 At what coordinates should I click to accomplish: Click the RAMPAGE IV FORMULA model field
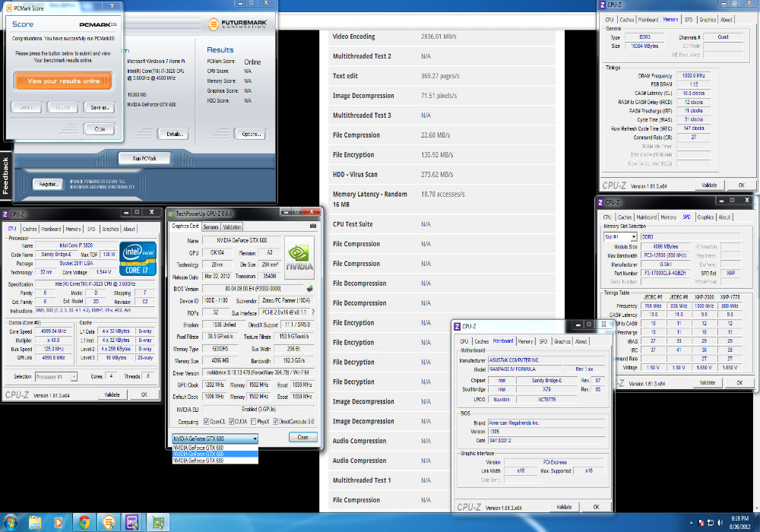tap(525, 369)
